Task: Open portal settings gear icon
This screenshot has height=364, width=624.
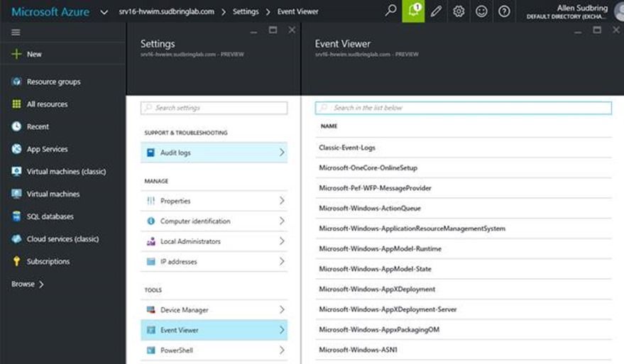Action: click(x=459, y=11)
